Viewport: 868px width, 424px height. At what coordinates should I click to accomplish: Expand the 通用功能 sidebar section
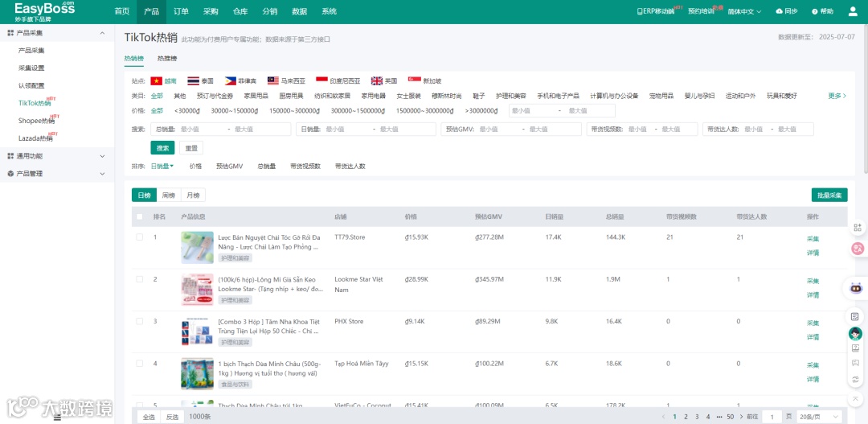click(x=102, y=156)
